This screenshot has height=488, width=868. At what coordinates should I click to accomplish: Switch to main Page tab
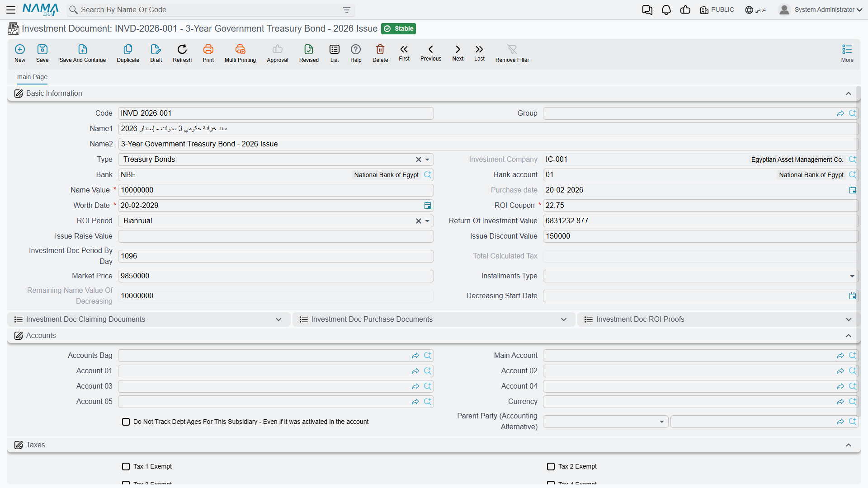point(32,77)
